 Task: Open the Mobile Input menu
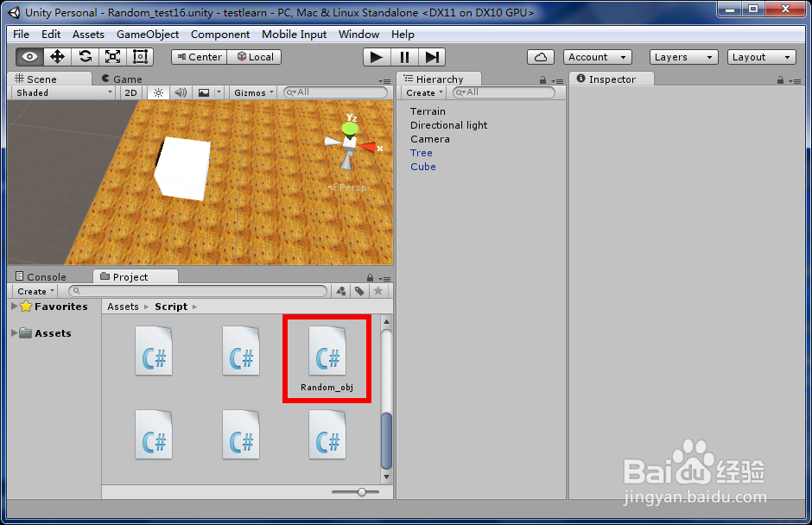click(x=295, y=35)
